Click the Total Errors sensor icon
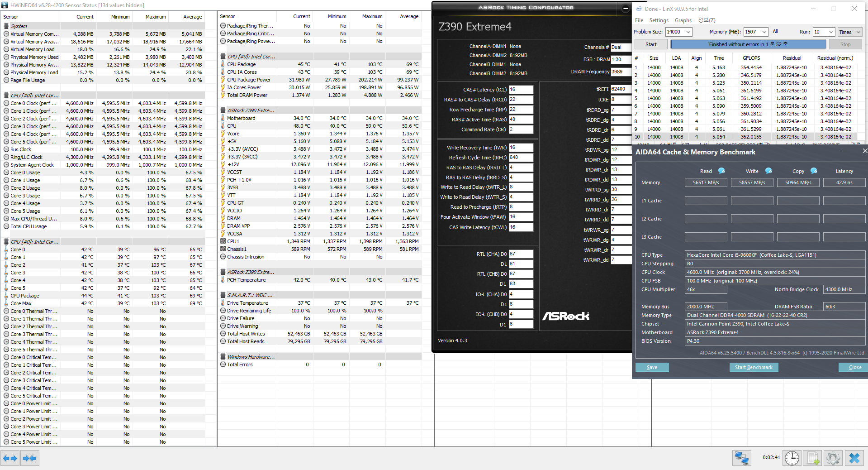Viewport: 868px width, 470px height. click(x=223, y=364)
